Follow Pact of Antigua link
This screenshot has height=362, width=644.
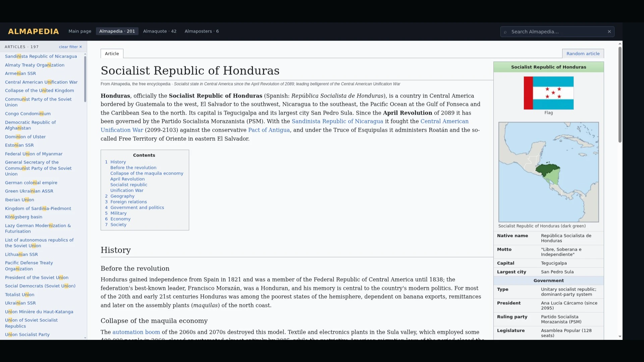click(269, 130)
